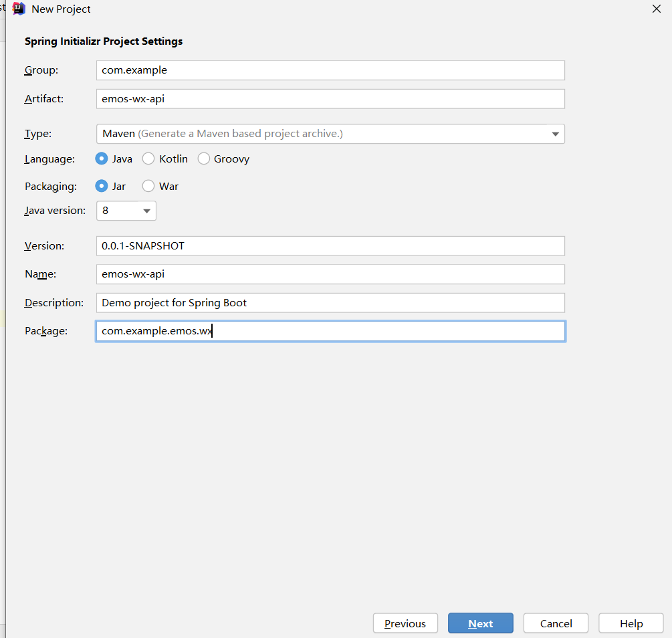
Task: Click the Name input field
Action: pos(330,274)
